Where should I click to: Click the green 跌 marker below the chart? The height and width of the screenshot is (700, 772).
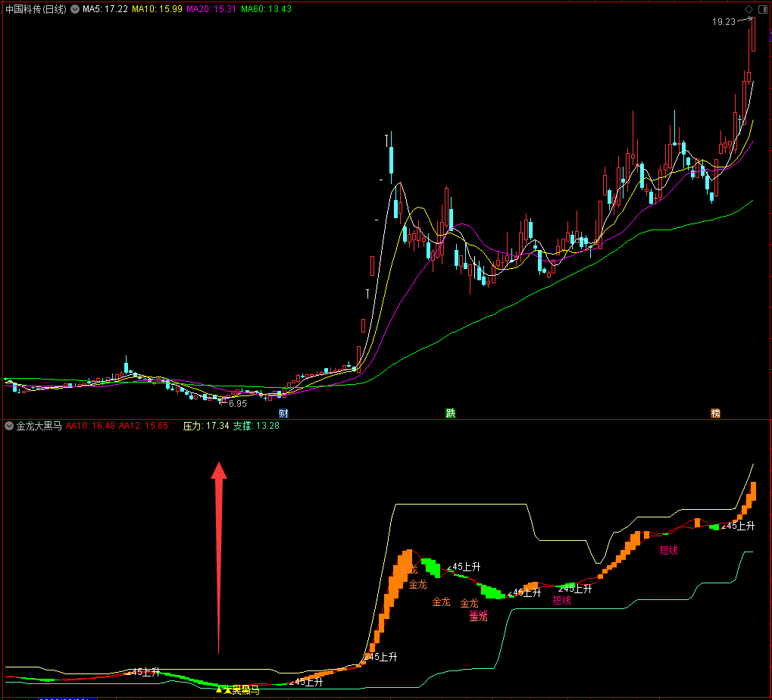coord(451,413)
